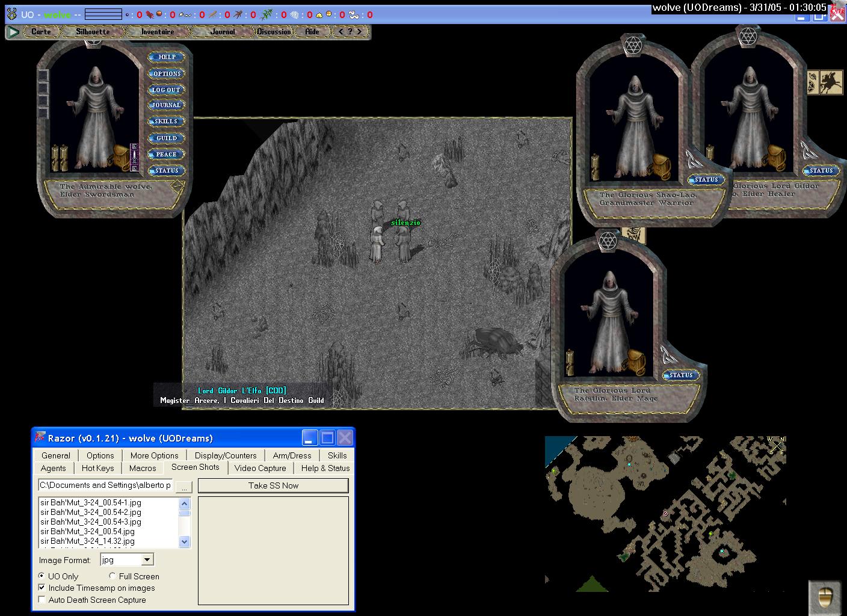Switch to Razor Skills tab

(337, 455)
